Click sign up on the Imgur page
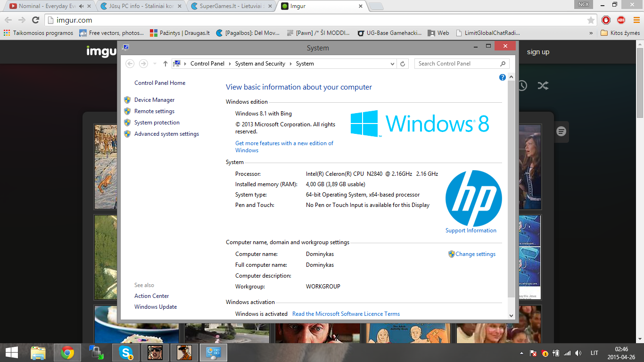This screenshot has width=644, height=362. click(x=538, y=52)
